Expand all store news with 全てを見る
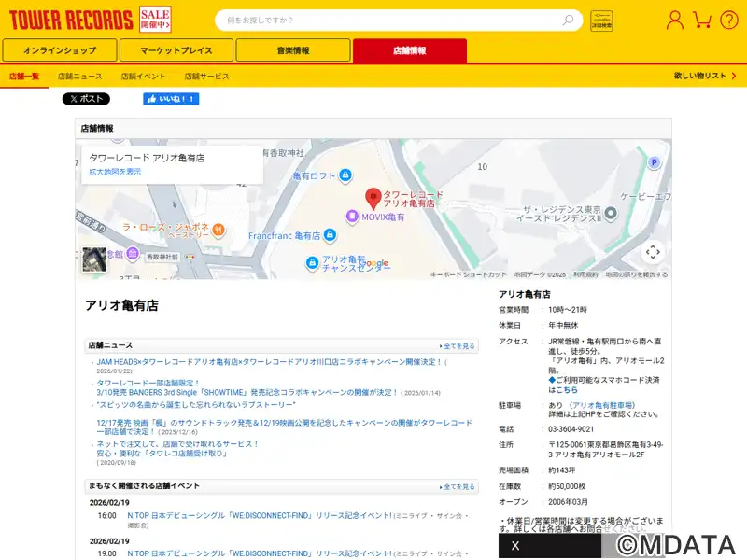The height and width of the screenshot is (560, 747). click(458, 345)
